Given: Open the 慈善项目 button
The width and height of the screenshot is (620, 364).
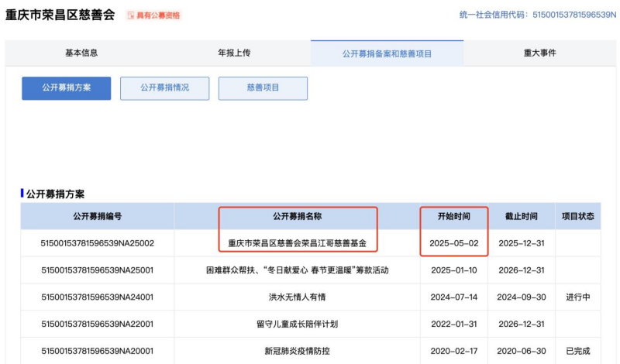Looking at the screenshot, I should pos(263,88).
